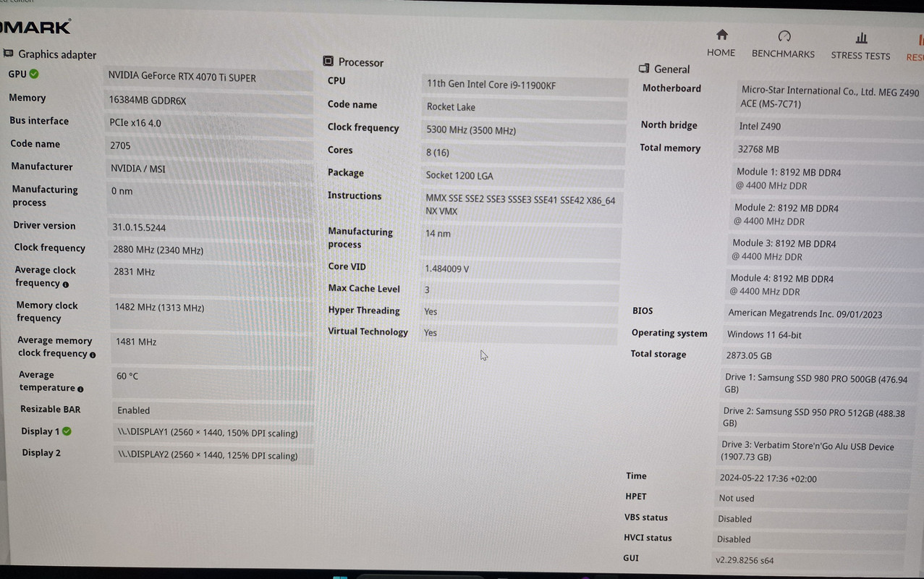Click the General section monitor icon
The width and height of the screenshot is (924, 579).
tap(644, 69)
